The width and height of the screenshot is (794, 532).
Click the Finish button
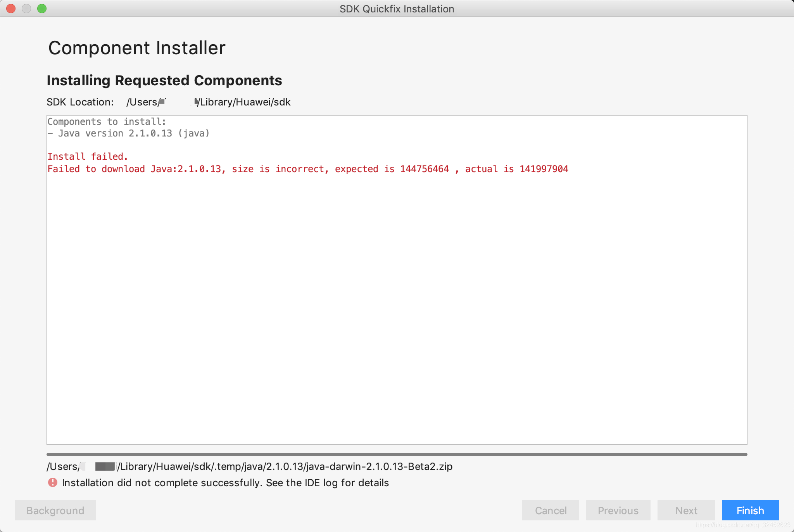(750, 510)
